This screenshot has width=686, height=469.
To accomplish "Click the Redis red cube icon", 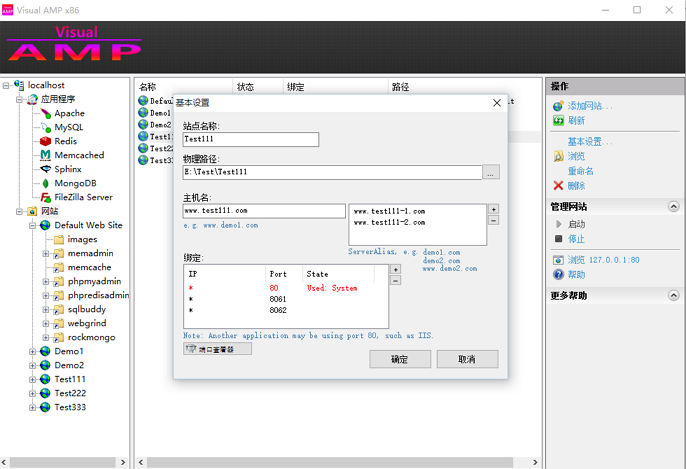I will click(x=46, y=141).
